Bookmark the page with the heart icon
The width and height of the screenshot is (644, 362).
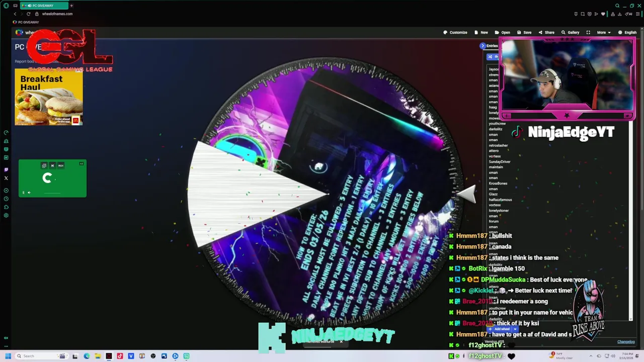click(603, 14)
